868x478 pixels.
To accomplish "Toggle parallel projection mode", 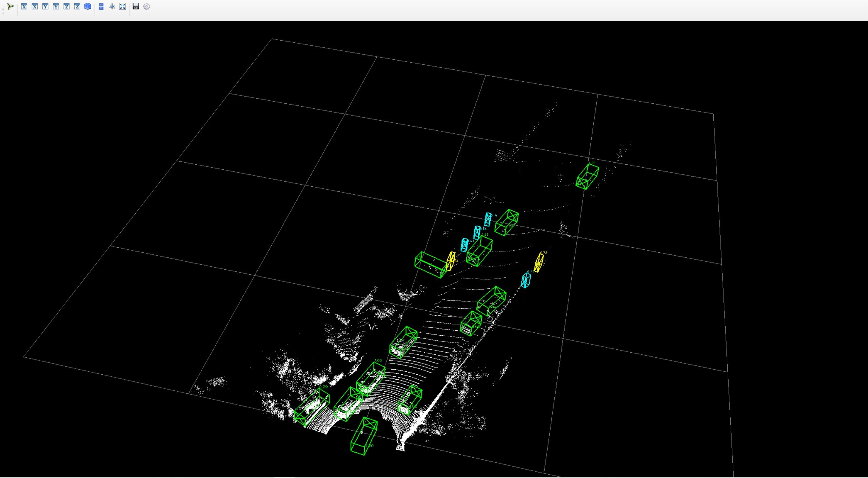I will pyautogui.click(x=101, y=6).
